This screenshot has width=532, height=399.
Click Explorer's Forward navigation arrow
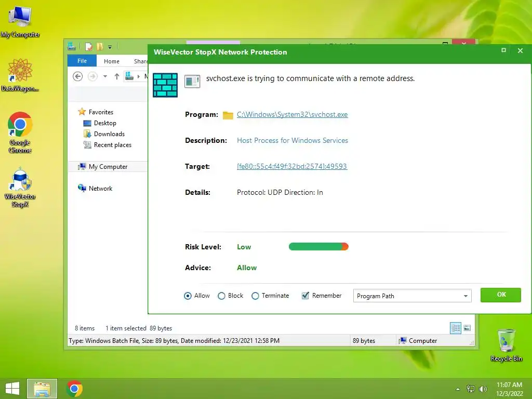pyautogui.click(x=92, y=76)
